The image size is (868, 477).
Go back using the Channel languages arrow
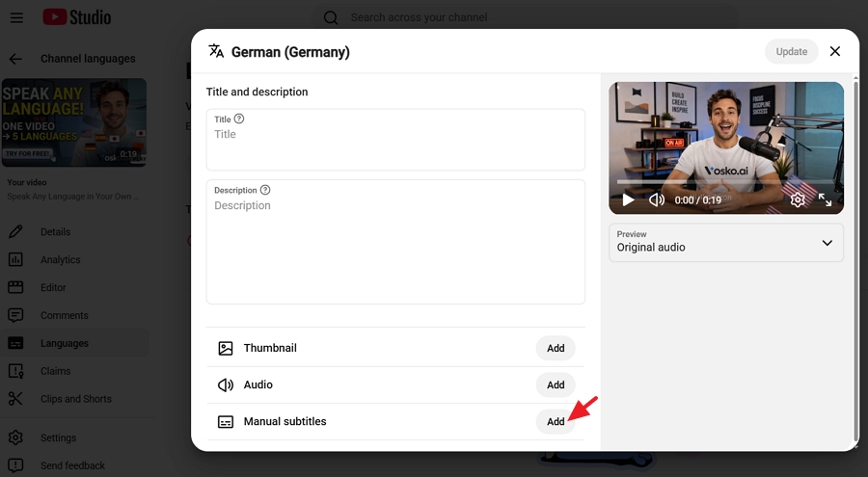(15, 59)
